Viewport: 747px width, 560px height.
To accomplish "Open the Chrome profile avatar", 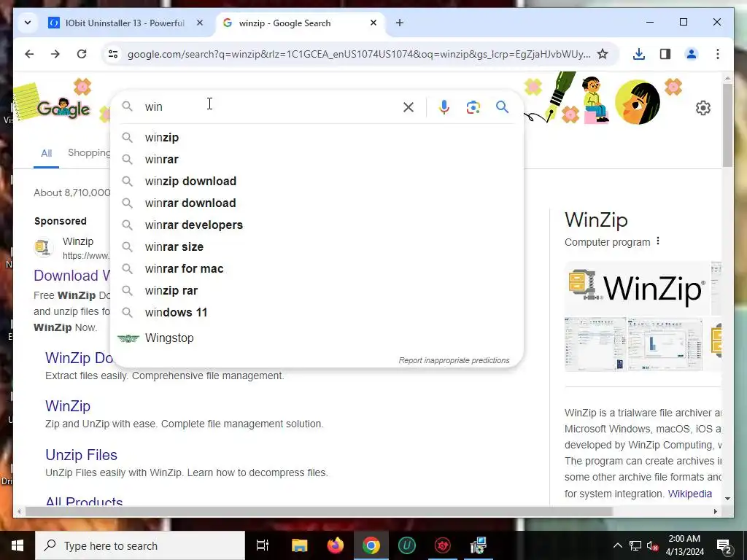I will coord(692,54).
